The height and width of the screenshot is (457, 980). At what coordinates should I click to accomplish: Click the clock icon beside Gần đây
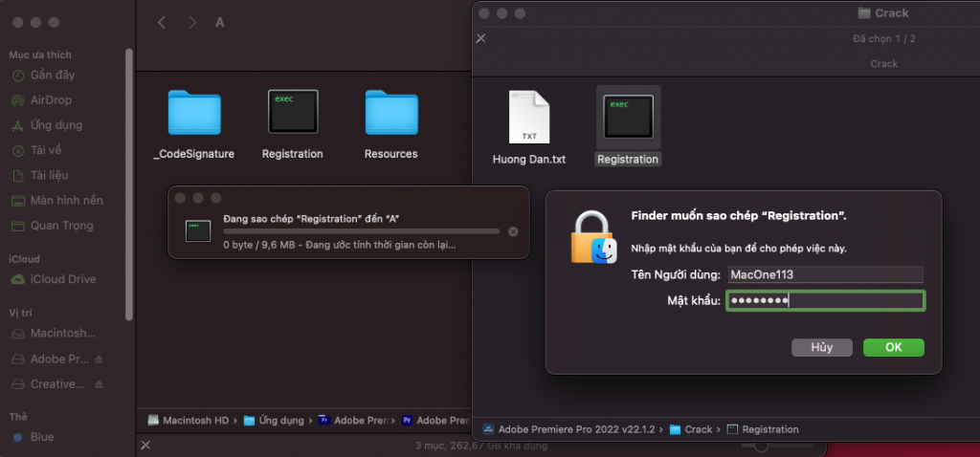pos(18,75)
